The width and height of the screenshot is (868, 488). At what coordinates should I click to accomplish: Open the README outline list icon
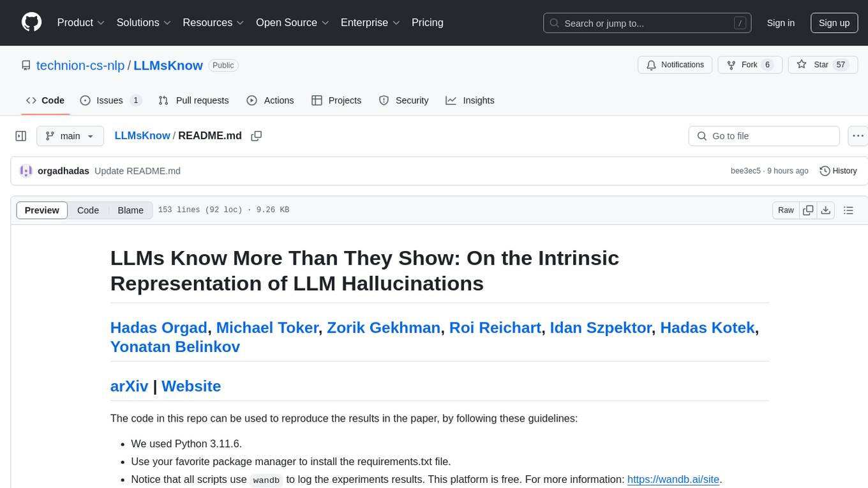click(x=848, y=210)
